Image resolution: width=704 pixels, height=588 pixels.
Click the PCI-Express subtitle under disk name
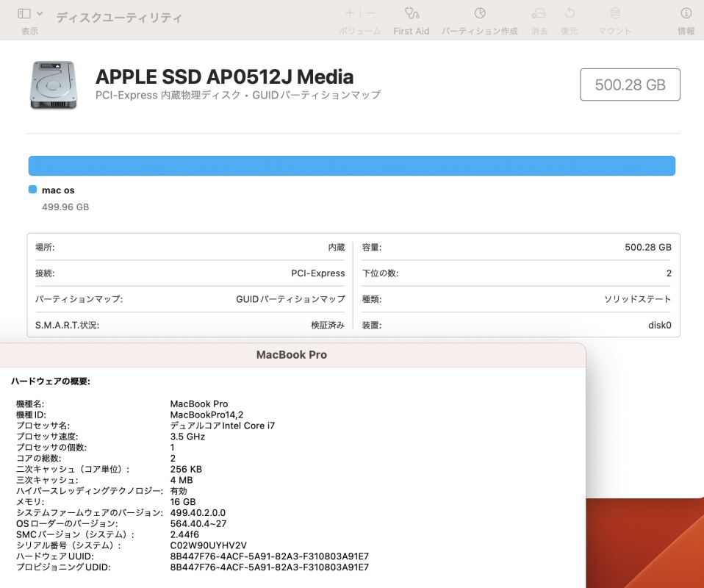[238, 96]
